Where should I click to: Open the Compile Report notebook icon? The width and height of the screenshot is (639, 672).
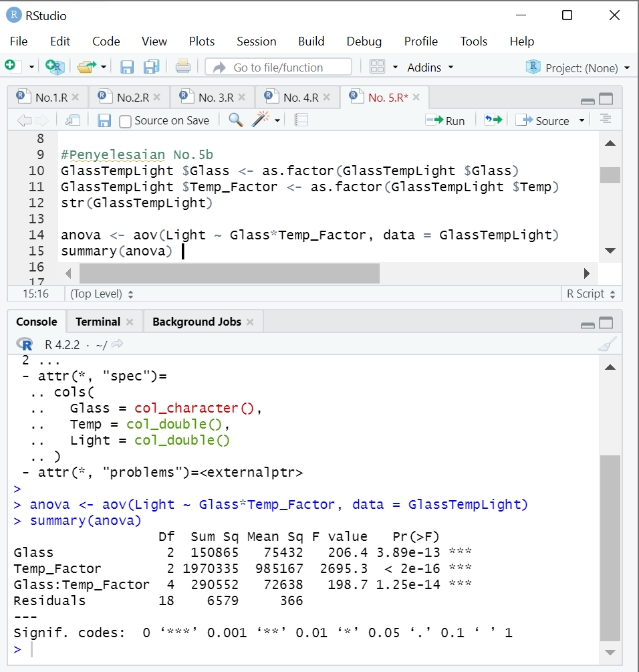[299, 120]
